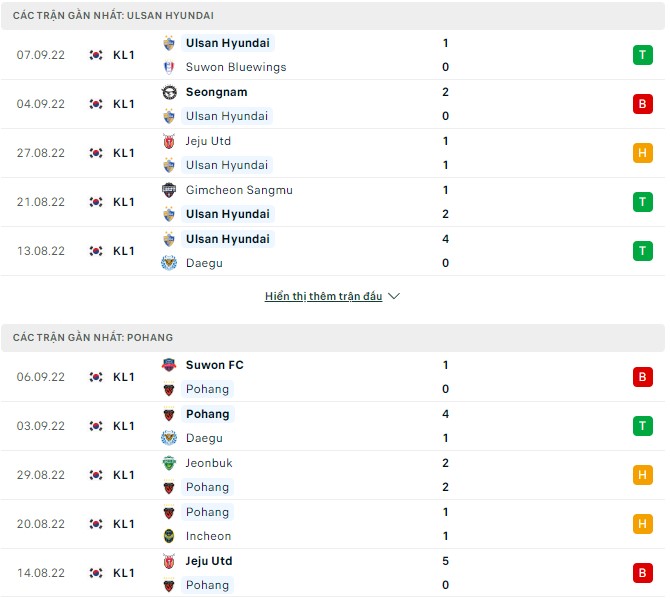Click Suwon FC club crest
Screen dimensions: 670x598
tap(168, 365)
